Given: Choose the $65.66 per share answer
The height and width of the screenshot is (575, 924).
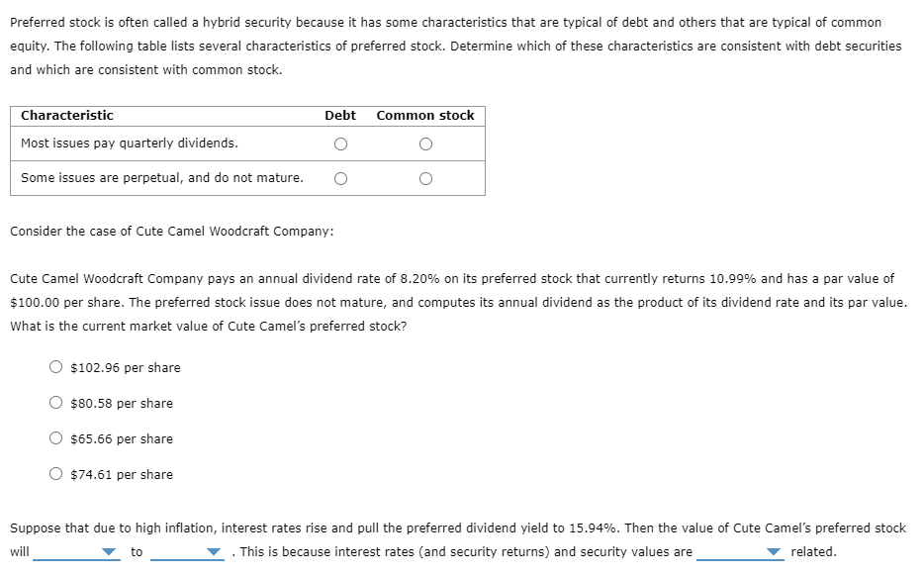Looking at the screenshot, I should [x=55, y=438].
